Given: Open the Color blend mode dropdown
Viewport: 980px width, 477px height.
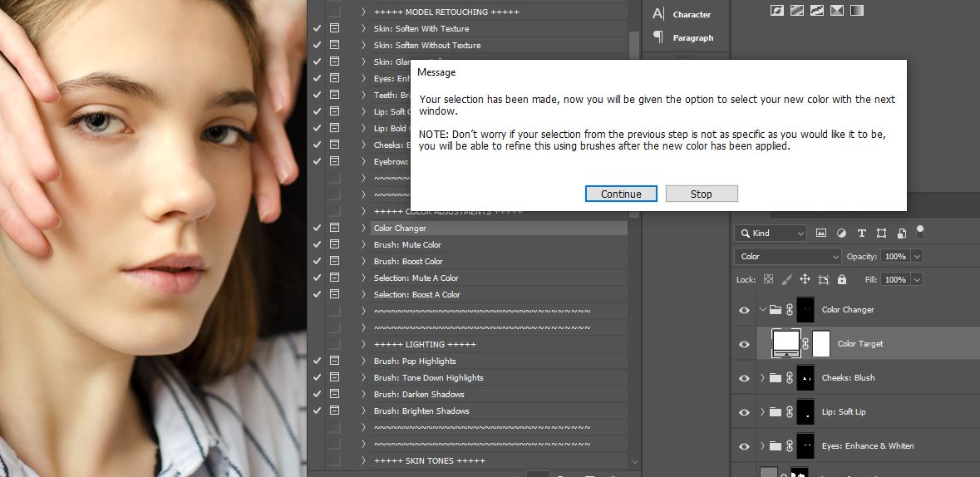Looking at the screenshot, I should [x=787, y=257].
